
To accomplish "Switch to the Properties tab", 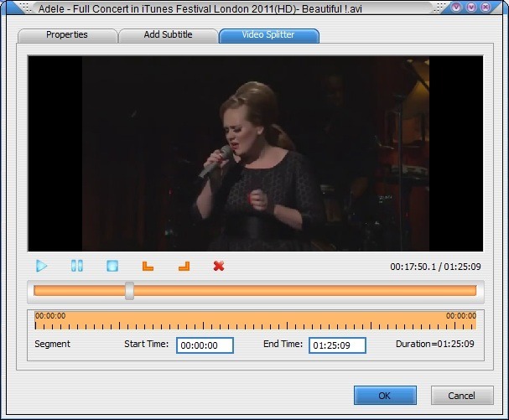I will tap(67, 35).
